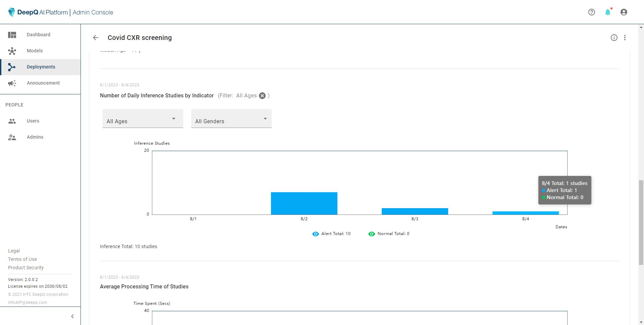Image resolution: width=644 pixels, height=325 pixels.
Task: Click the 8/2 bar in the chart
Action: coord(304,203)
